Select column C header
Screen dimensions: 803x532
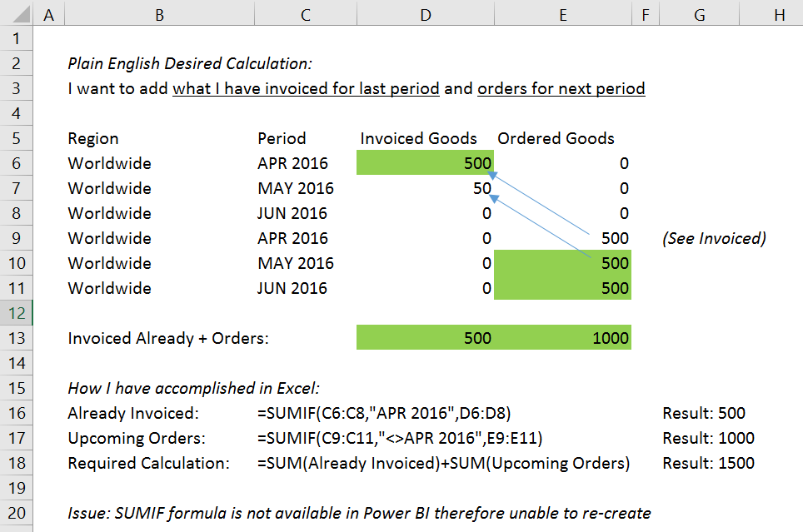[x=305, y=15]
